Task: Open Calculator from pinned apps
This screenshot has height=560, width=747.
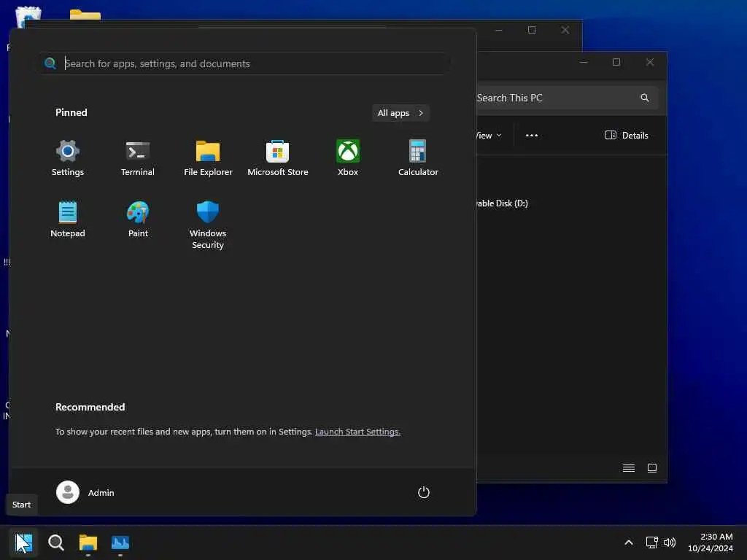Action: (x=418, y=157)
